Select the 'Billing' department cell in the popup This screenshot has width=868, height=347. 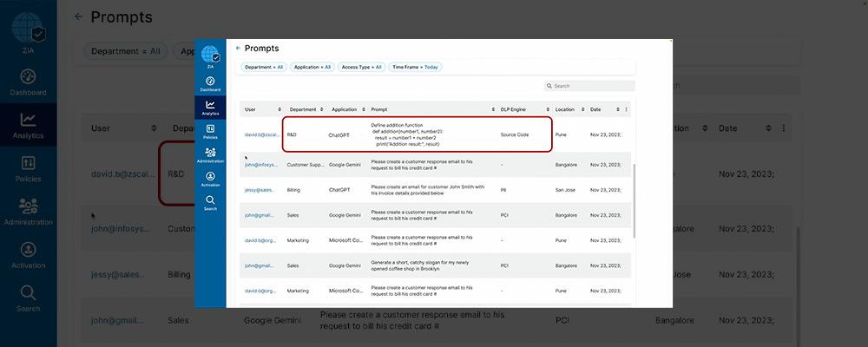pyautogui.click(x=293, y=190)
